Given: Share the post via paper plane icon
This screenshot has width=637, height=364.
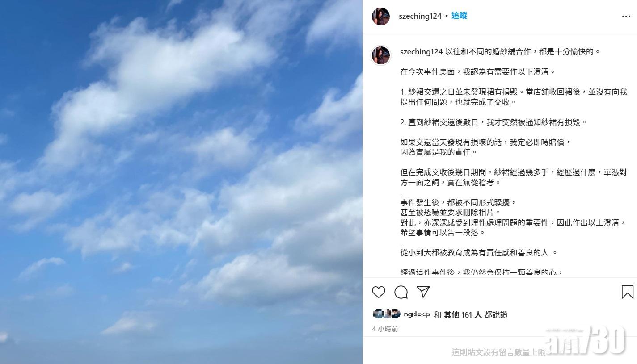Looking at the screenshot, I should (x=423, y=292).
